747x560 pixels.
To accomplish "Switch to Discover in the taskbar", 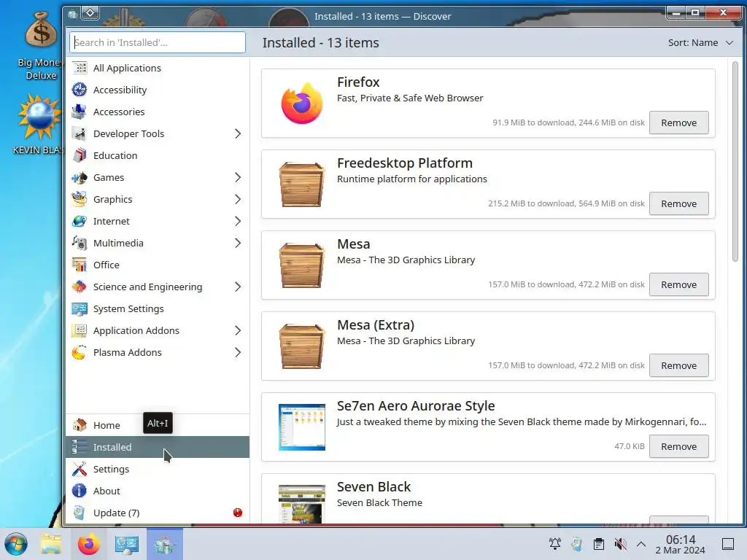I will (165, 544).
